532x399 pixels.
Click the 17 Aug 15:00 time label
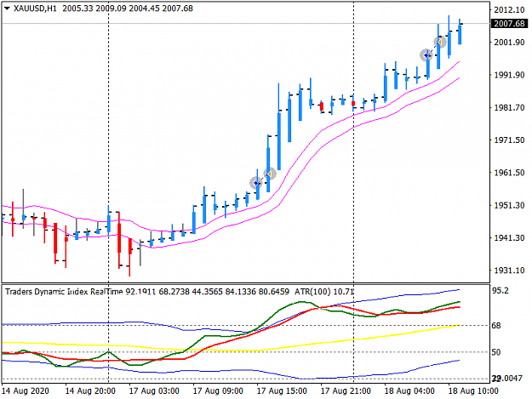[x=282, y=390]
